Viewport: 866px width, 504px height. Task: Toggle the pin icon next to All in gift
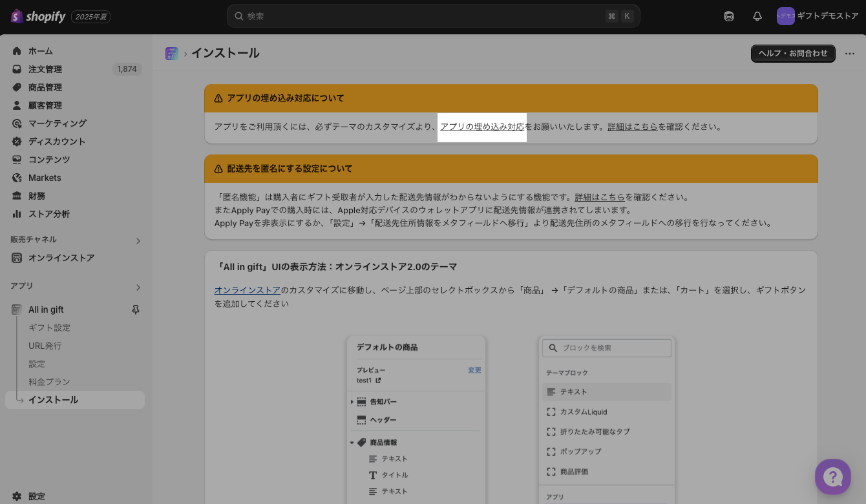tap(136, 310)
